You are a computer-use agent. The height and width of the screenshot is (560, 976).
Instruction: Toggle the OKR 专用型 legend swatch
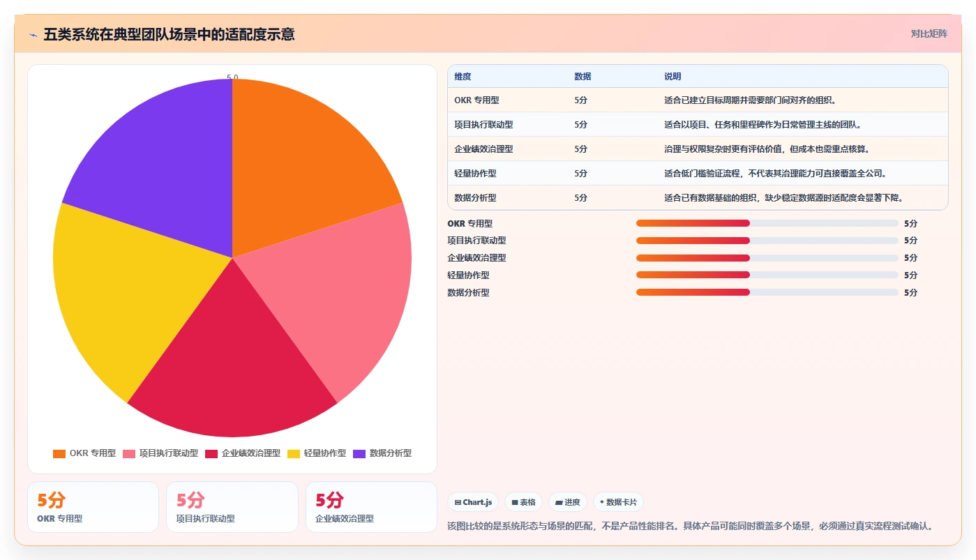(59, 453)
